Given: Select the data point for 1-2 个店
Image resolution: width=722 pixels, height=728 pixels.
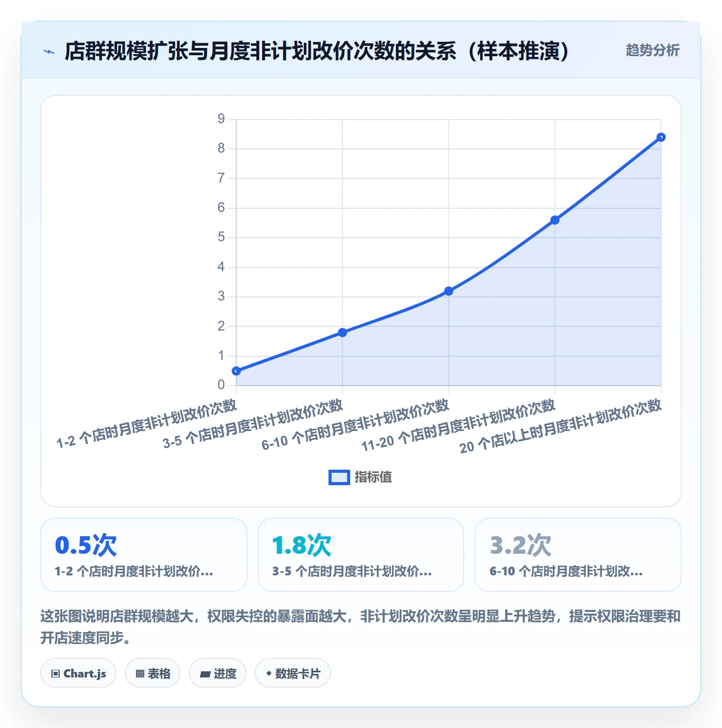Looking at the screenshot, I should click(236, 371).
